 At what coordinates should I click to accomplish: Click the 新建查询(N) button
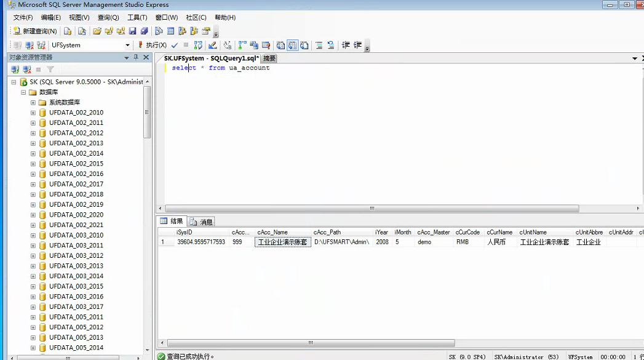pyautogui.click(x=35, y=31)
